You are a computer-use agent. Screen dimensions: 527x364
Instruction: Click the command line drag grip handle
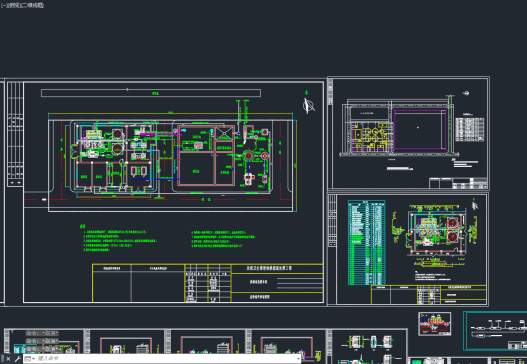click(2, 359)
